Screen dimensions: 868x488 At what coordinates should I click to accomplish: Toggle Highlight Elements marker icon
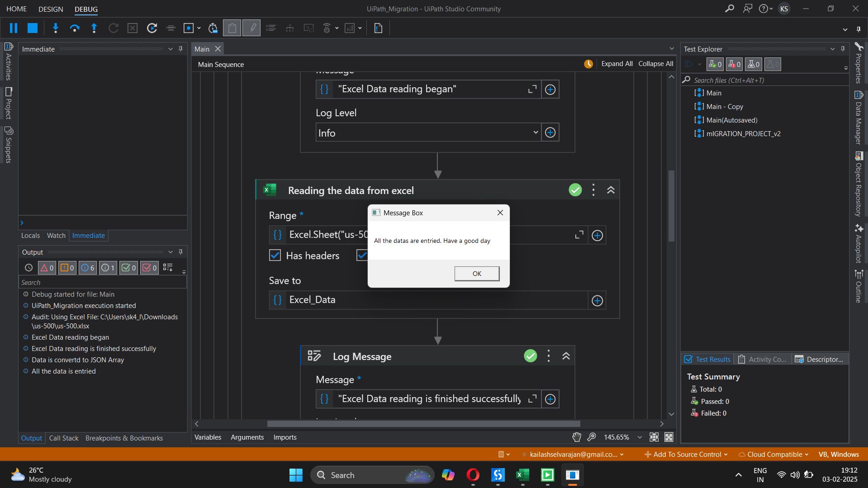click(x=251, y=28)
